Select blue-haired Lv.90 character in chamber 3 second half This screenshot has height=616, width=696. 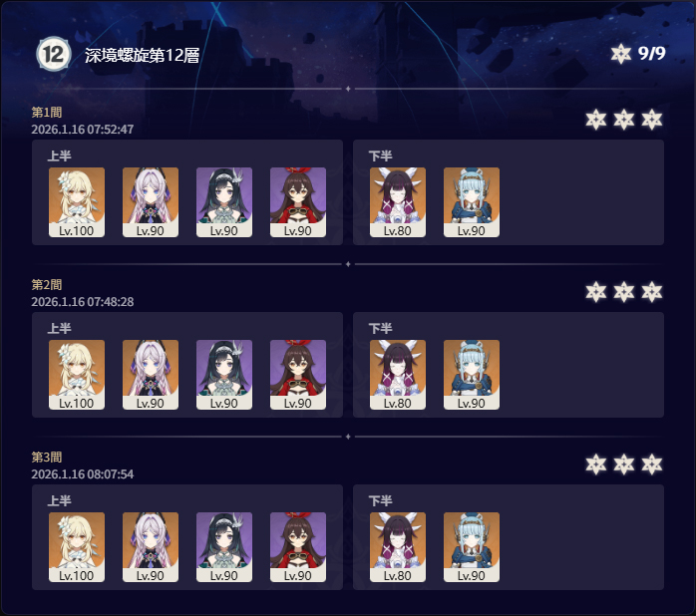point(472,547)
